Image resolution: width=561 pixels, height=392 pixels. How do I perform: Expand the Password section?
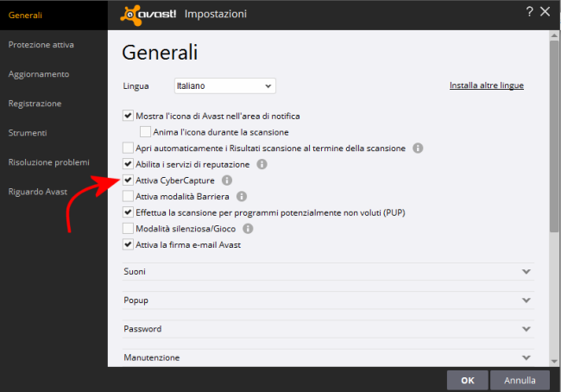328,329
